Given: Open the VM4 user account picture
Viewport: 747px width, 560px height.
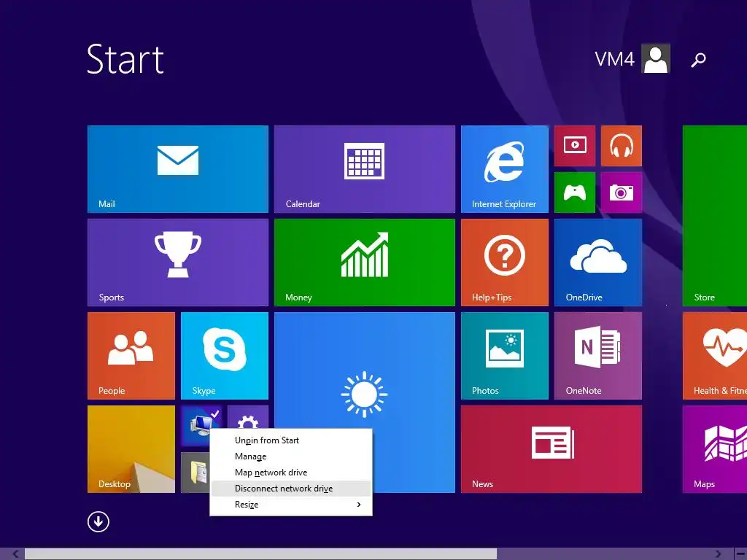Looking at the screenshot, I should 656,58.
